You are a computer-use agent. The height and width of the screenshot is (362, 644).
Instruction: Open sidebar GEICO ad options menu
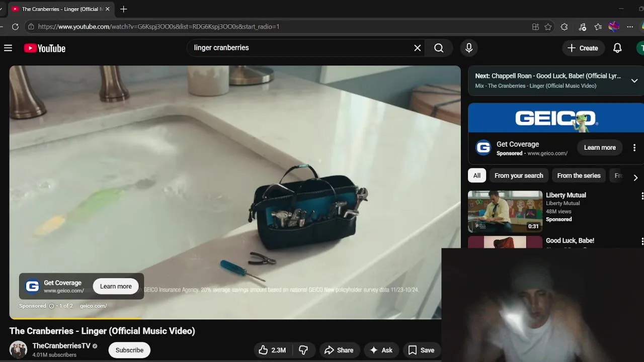[634, 148]
